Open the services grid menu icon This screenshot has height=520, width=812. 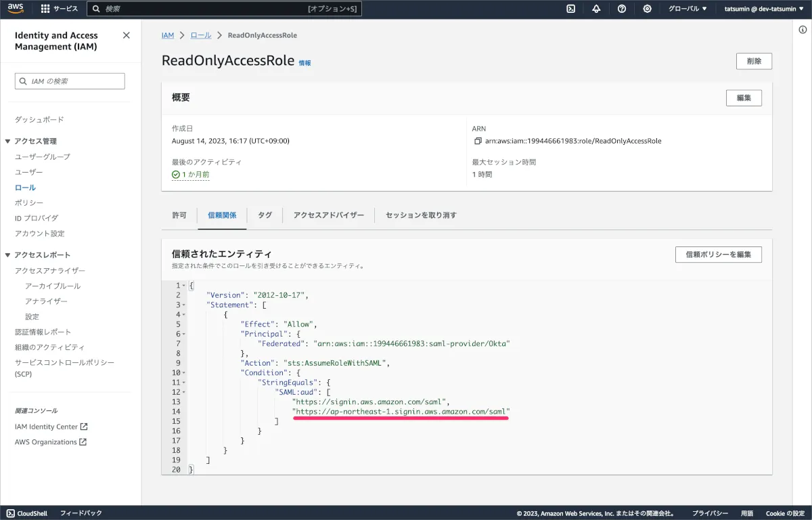(45, 9)
